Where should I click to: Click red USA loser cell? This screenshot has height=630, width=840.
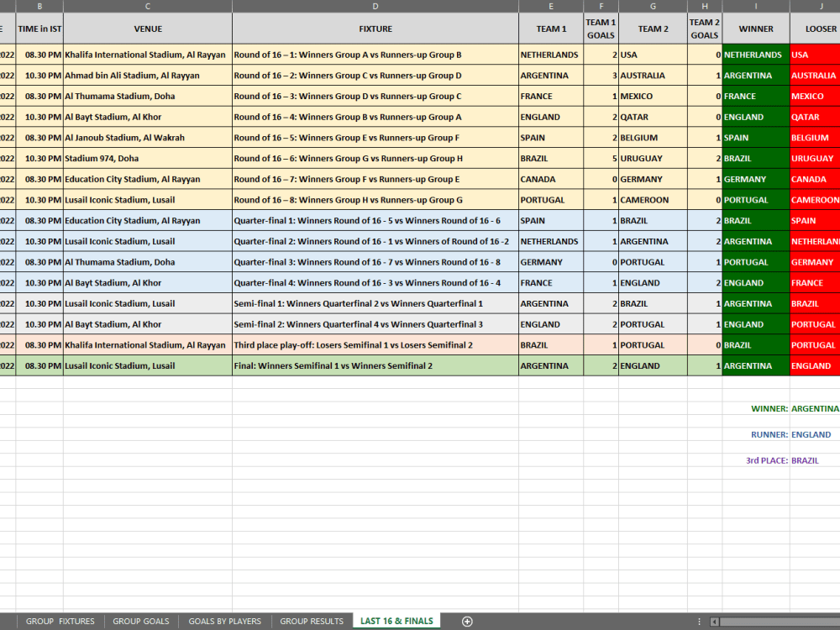[815, 55]
